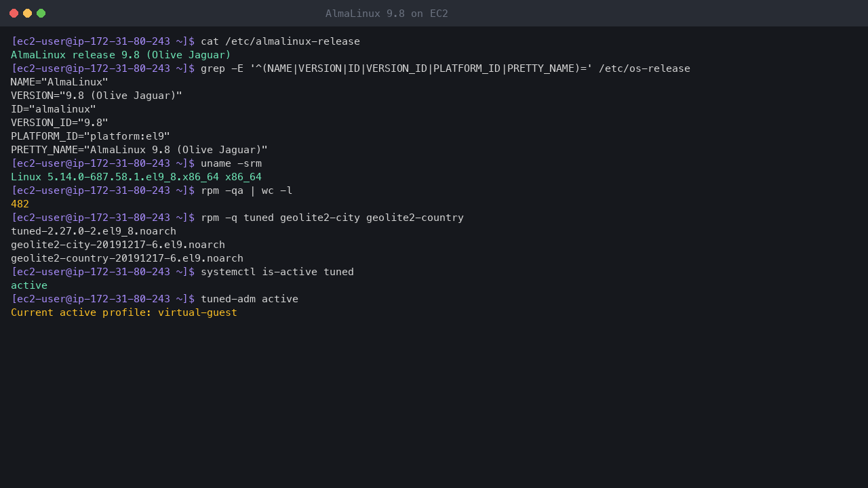
Task: Click the geolite2-city-20191217-6.el9.noarch line
Action: (118, 245)
